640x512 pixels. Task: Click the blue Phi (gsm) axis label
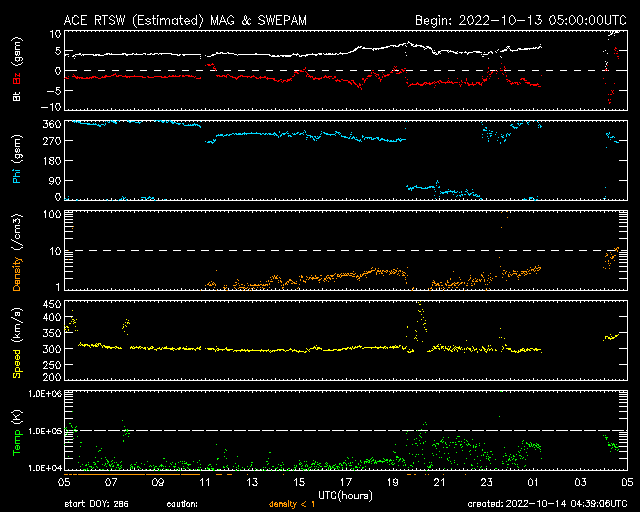(16, 160)
